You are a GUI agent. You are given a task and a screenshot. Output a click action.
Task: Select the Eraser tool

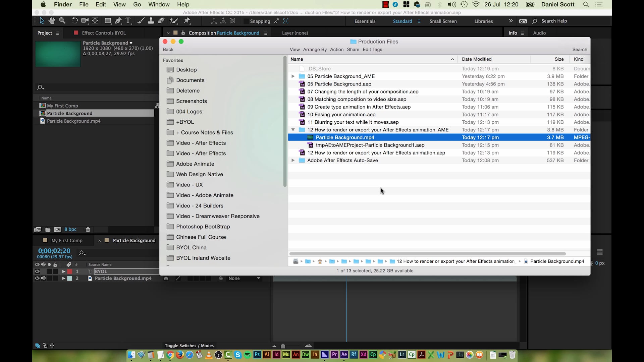pos(161,21)
